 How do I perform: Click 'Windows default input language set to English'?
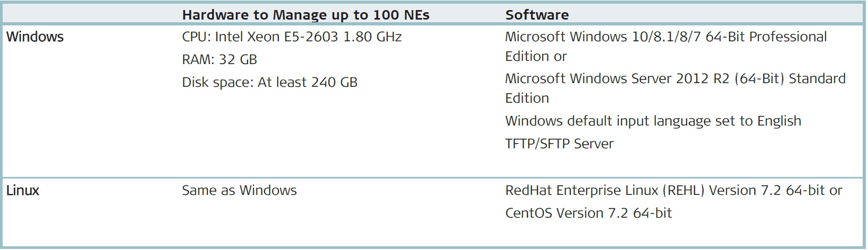[653, 121]
